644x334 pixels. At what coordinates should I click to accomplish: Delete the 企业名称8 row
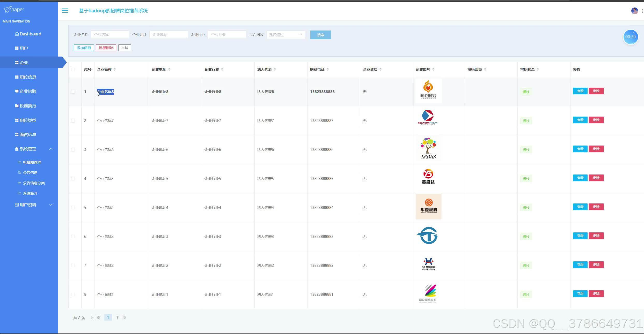(x=596, y=91)
